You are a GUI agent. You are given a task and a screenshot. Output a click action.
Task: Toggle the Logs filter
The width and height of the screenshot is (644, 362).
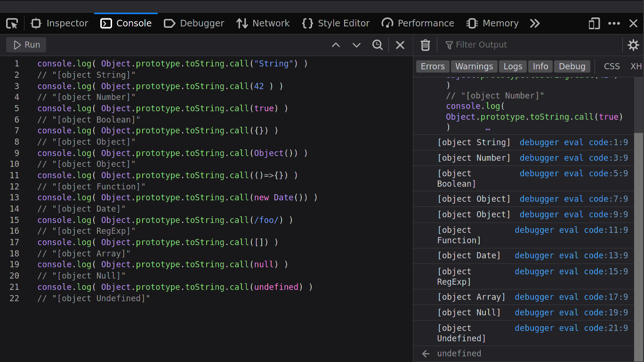513,66
